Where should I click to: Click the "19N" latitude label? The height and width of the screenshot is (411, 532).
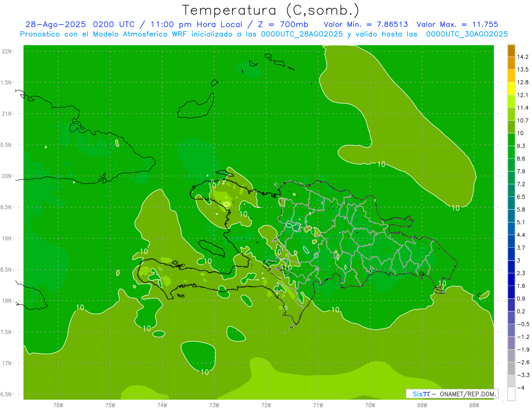point(7,238)
